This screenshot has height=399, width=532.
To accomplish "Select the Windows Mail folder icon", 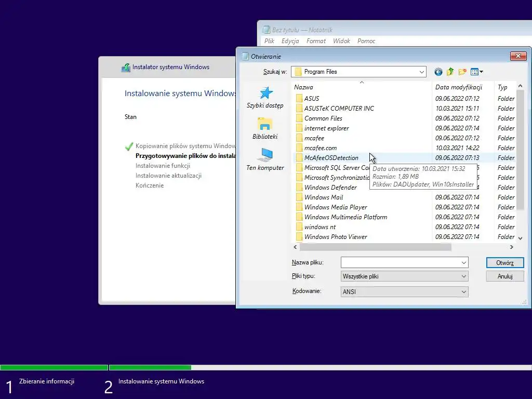I will coord(299,197).
